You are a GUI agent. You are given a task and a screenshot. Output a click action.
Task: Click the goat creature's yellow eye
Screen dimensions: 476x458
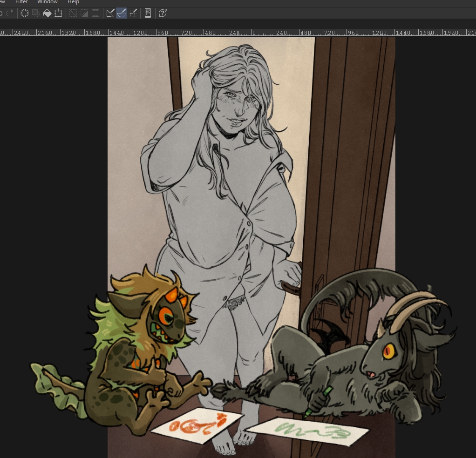point(388,350)
